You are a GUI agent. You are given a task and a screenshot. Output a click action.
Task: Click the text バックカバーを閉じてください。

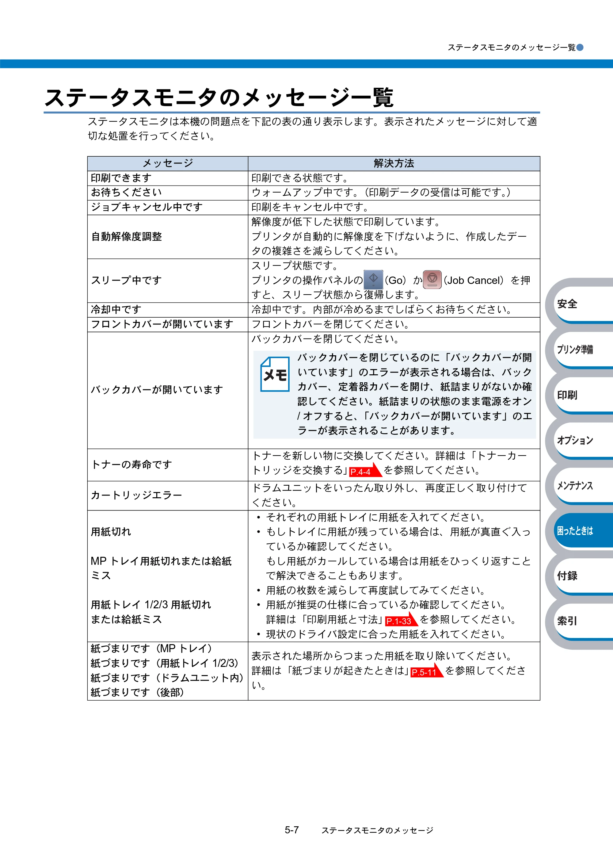(326, 339)
